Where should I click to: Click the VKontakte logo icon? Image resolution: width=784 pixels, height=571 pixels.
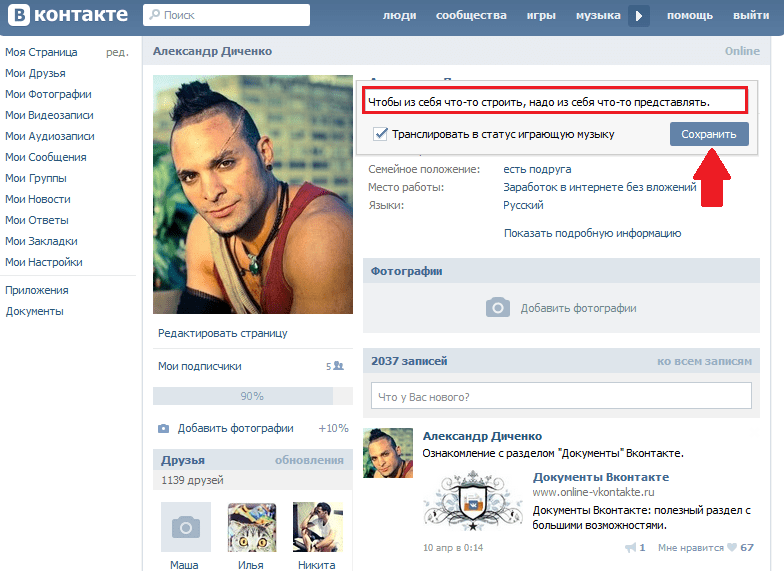[19, 15]
